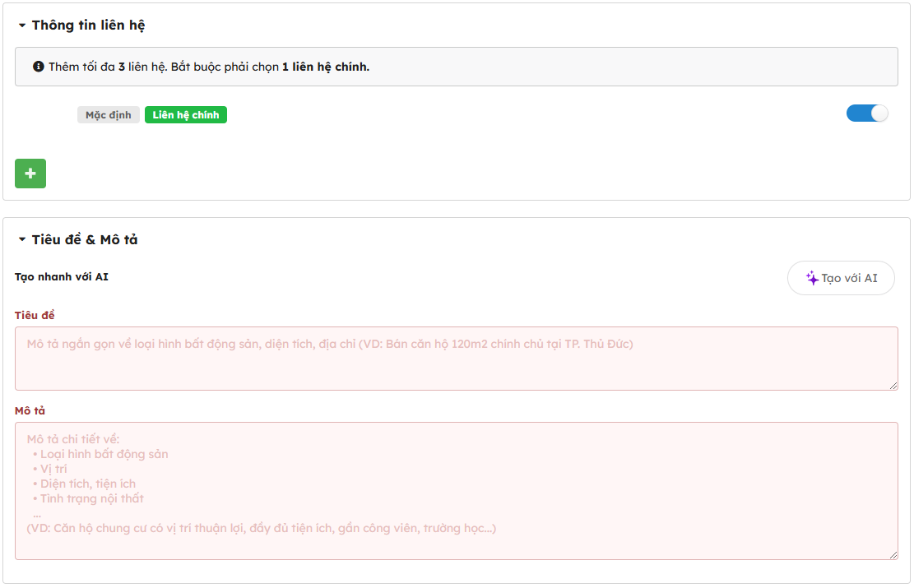Click the Tạo nhanh với AI label
The image size is (914, 588).
pyautogui.click(x=62, y=276)
